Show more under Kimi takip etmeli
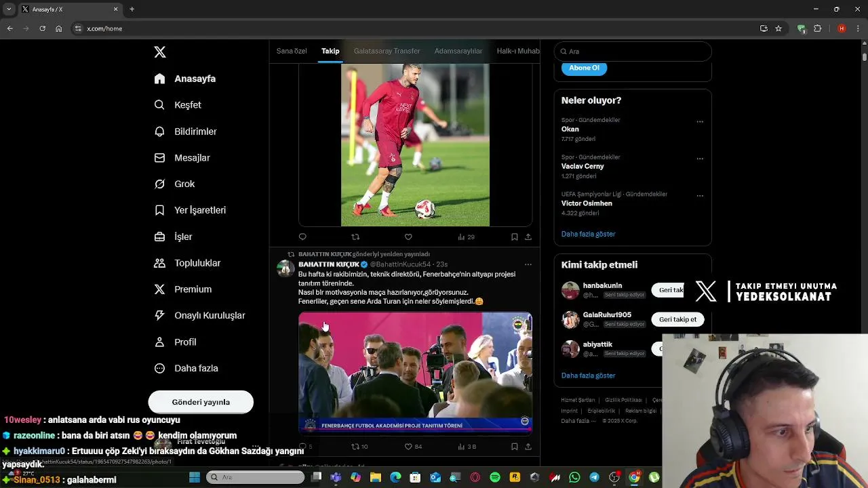The width and height of the screenshot is (868, 488). tap(588, 375)
